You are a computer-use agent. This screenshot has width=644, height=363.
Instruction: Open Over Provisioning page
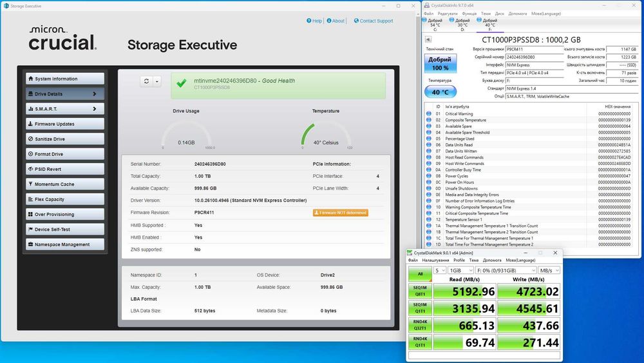65,214
